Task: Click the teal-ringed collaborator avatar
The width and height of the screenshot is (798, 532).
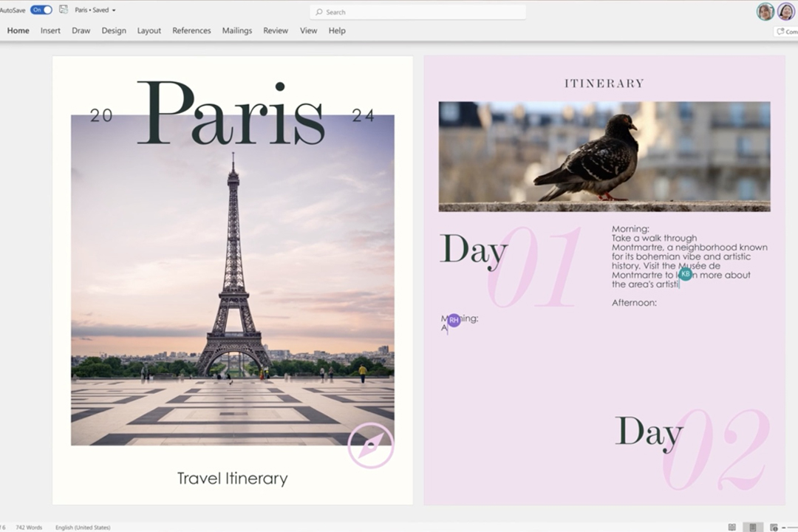Action: point(765,12)
